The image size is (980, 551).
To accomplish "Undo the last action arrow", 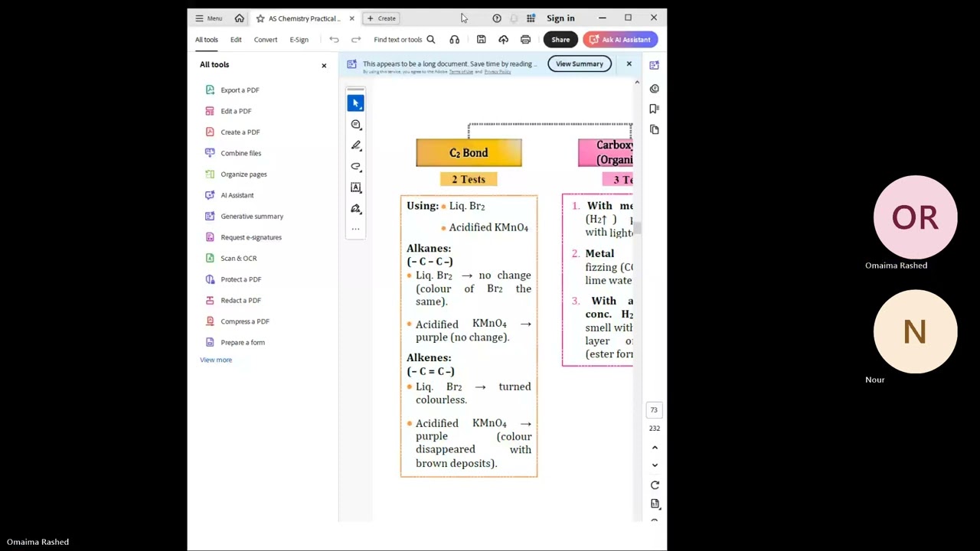I will pyautogui.click(x=334, y=40).
